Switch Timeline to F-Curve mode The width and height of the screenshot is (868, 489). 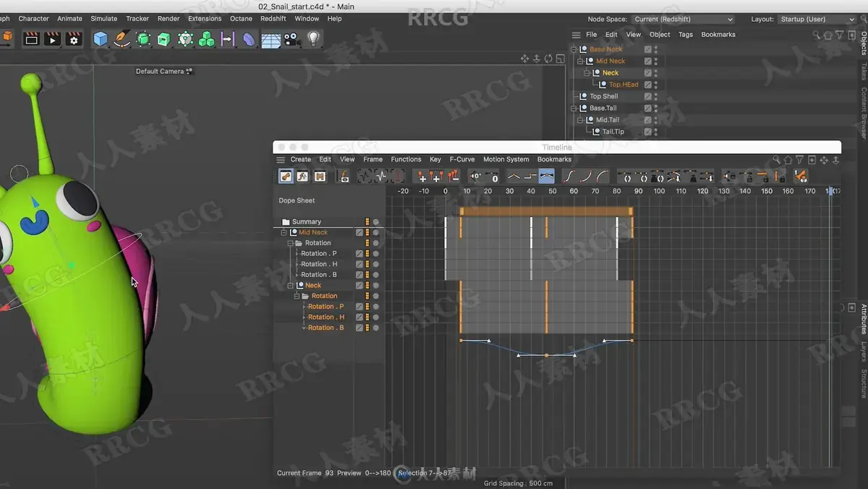coord(302,176)
